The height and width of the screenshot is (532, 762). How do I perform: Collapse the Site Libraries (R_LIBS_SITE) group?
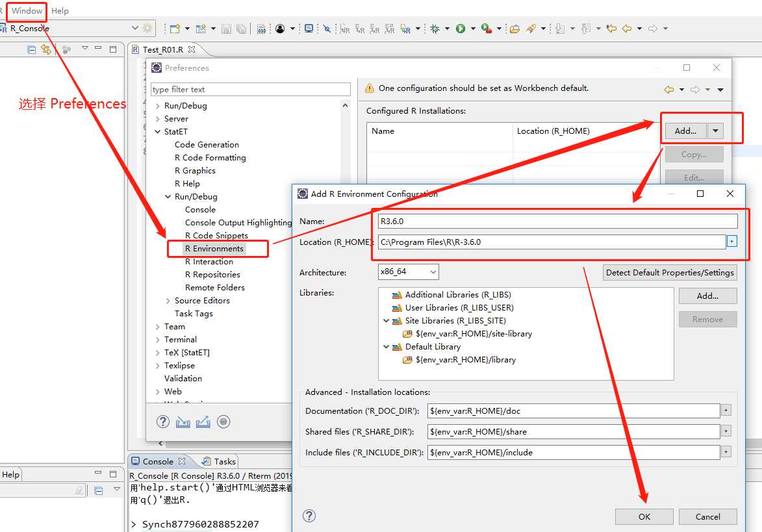click(386, 321)
